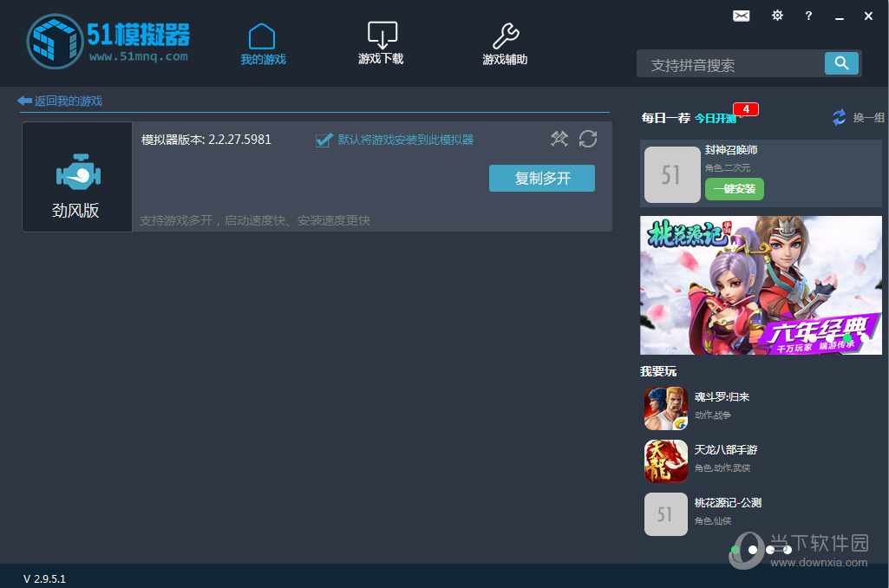Click the 复制多开 button
The height and width of the screenshot is (588, 889).
point(542,178)
